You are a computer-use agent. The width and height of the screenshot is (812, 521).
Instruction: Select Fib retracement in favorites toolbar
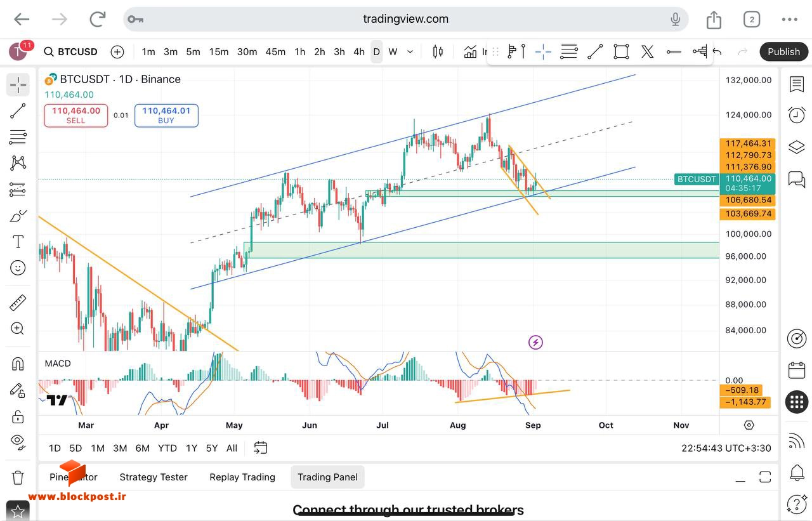569,51
